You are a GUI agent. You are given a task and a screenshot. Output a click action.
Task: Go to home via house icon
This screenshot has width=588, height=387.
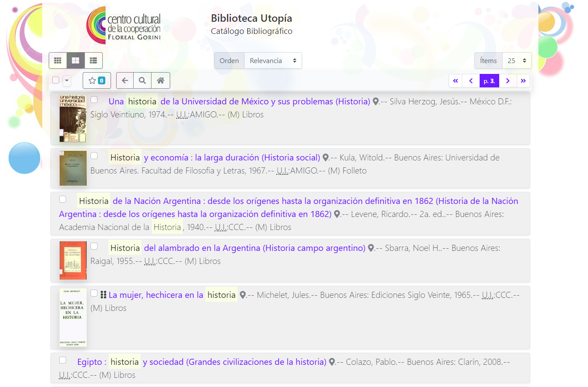(x=161, y=80)
